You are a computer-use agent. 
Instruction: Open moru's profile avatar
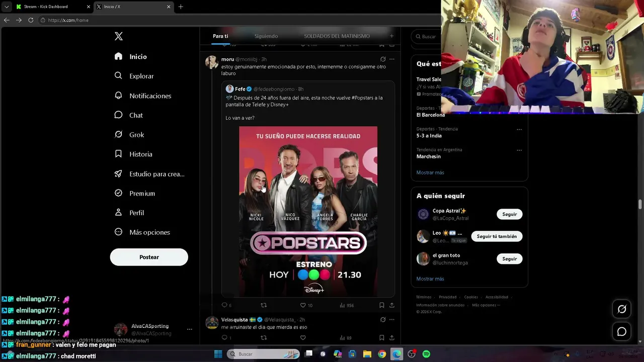tap(212, 62)
